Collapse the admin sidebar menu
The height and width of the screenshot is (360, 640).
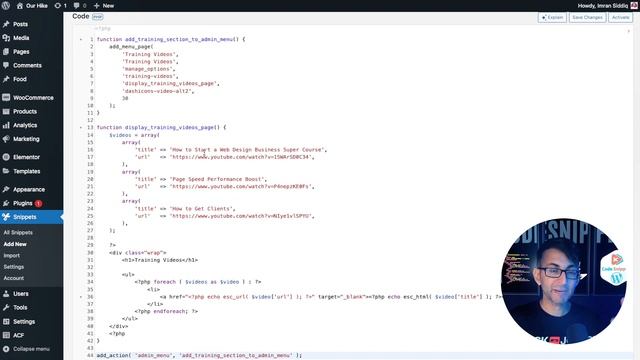pyautogui.click(x=27, y=349)
